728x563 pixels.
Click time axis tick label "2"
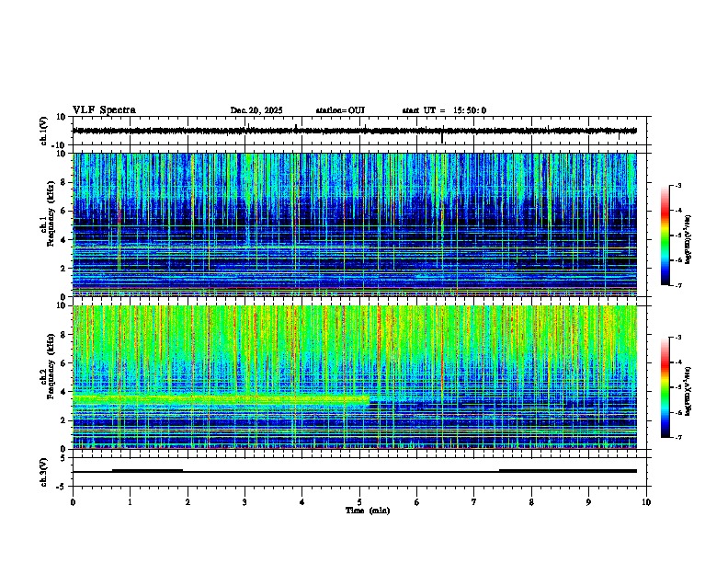click(x=188, y=502)
